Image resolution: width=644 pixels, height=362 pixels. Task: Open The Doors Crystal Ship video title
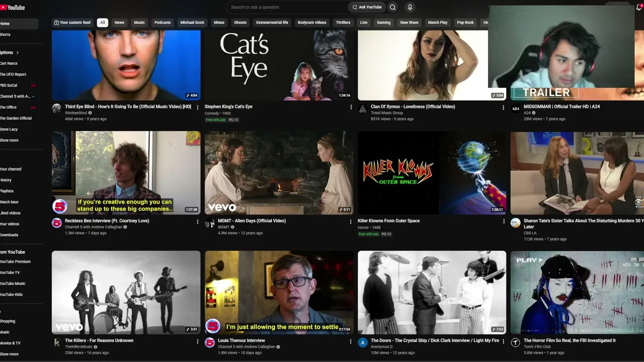pos(435,340)
